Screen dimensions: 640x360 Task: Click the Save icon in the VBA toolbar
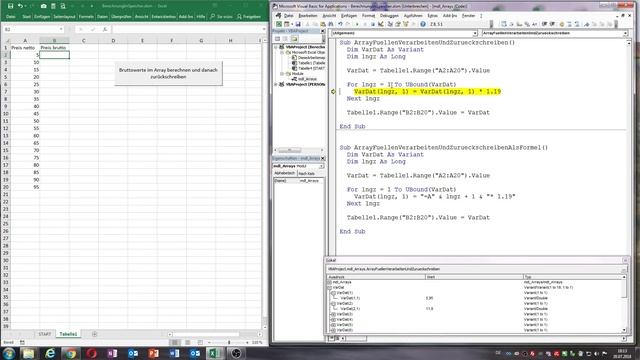[298, 24]
